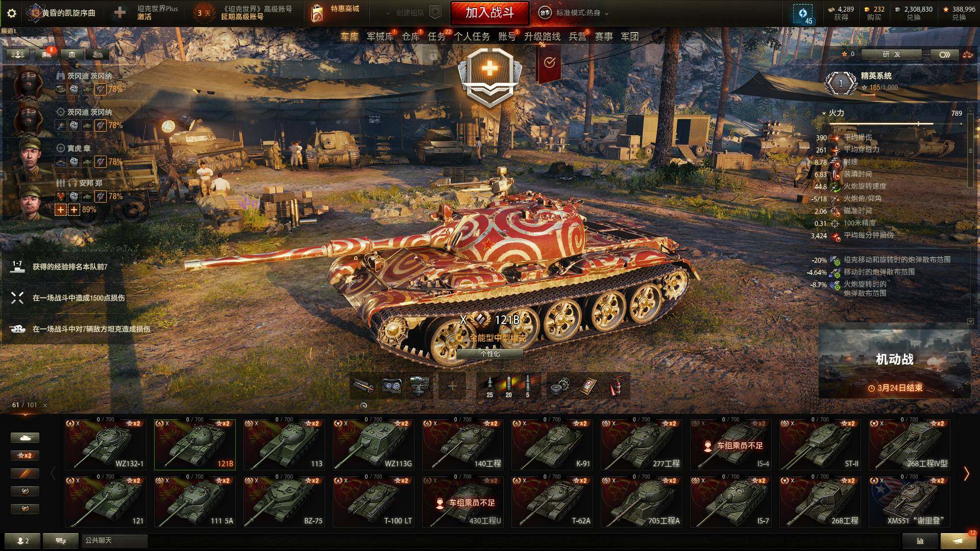980x551 pixels.
Task: Open the public chat channels icon
Action: (61, 540)
